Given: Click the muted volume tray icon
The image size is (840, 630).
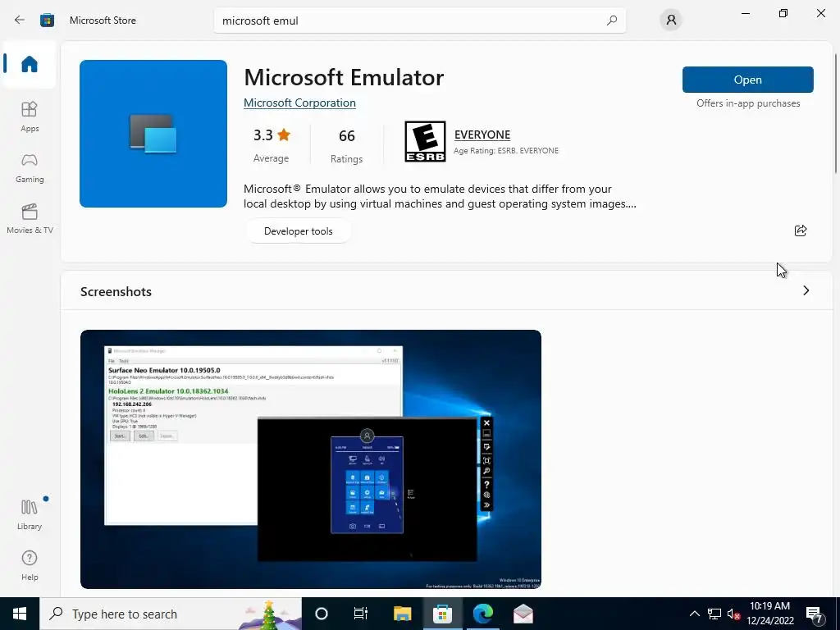Looking at the screenshot, I should 733,614.
